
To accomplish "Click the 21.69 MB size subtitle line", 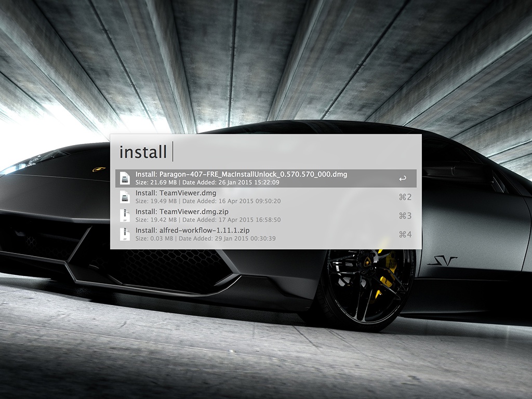I will coord(207,182).
